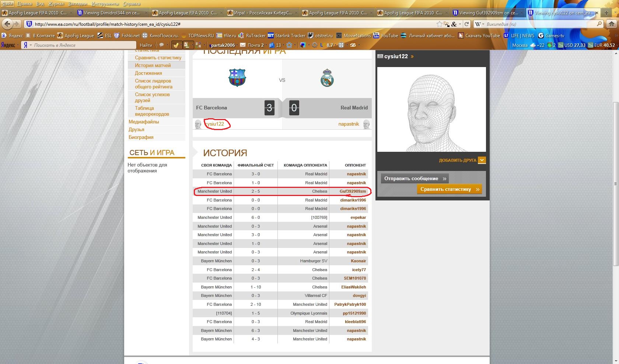This screenshot has height=364, width=619.
Task: Open the RuTracker bookmark
Action: pos(252,36)
